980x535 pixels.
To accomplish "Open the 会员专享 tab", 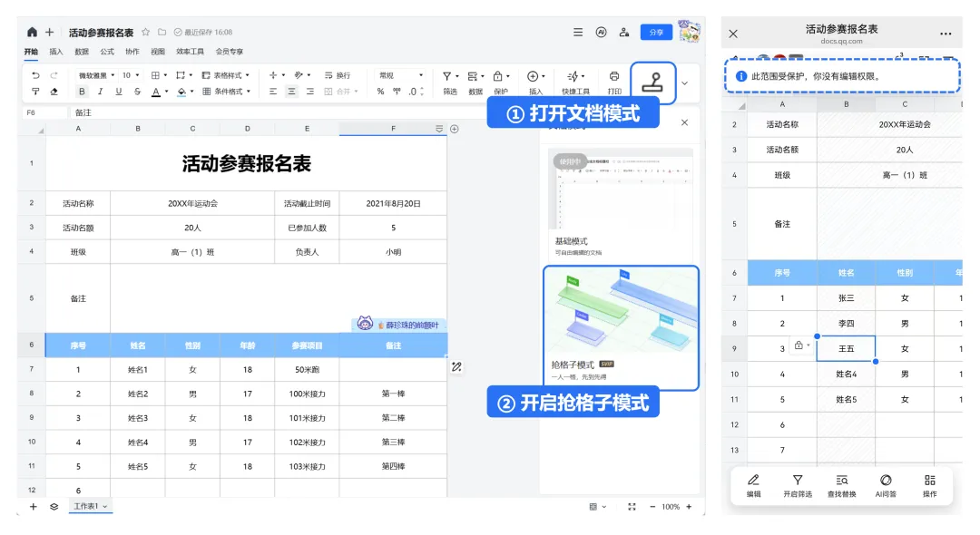I will (x=230, y=52).
